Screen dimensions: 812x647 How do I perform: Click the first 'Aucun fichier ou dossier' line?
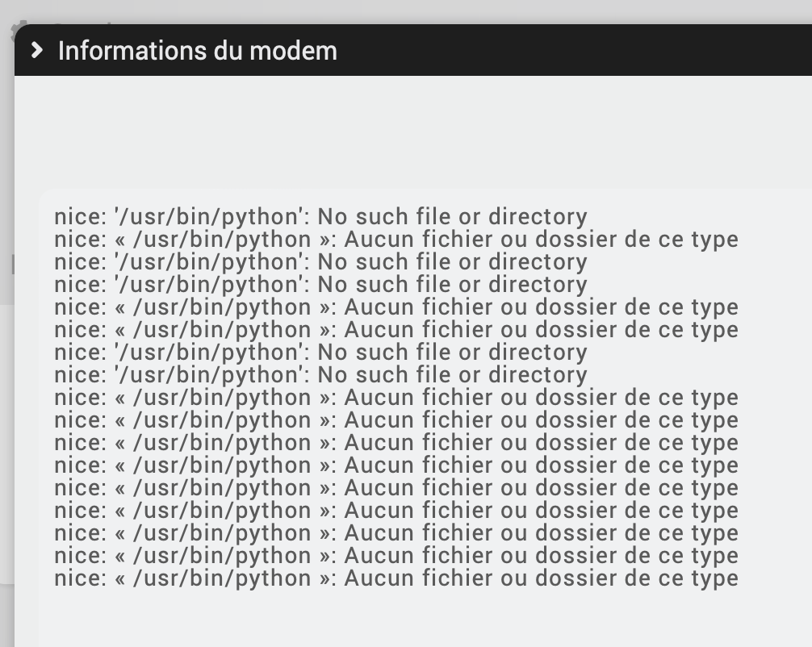coord(396,240)
